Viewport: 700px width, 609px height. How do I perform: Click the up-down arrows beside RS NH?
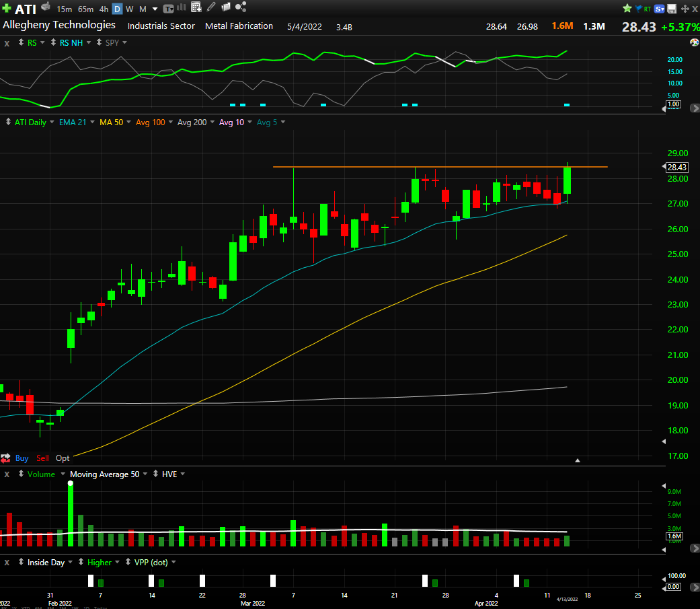click(x=53, y=42)
